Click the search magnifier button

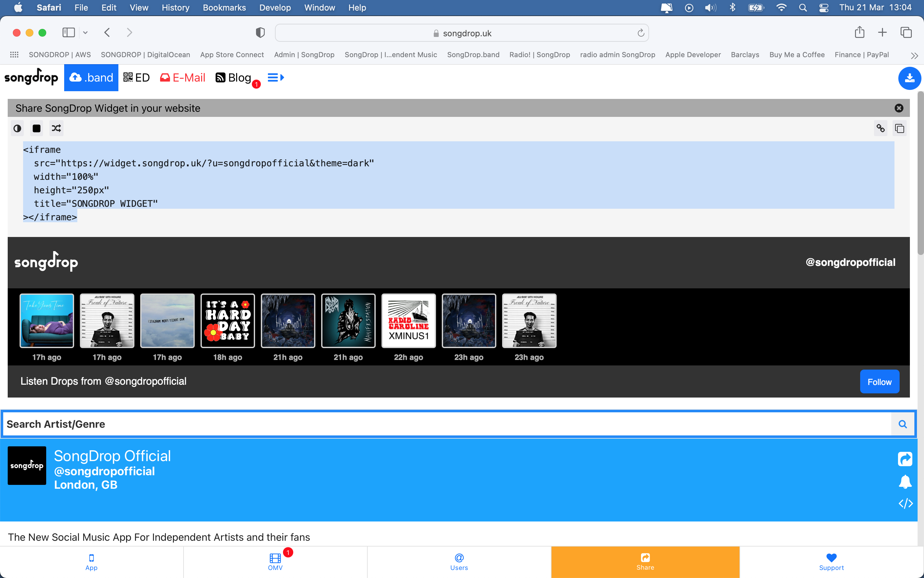pyautogui.click(x=903, y=424)
